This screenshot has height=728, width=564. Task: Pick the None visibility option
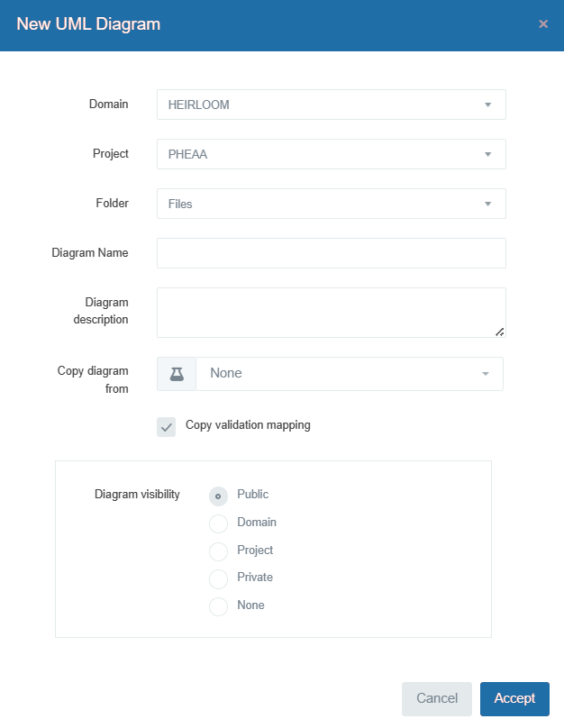(218, 606)
